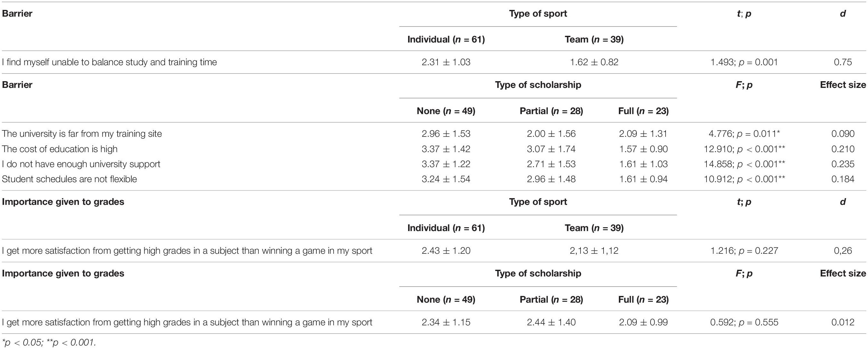
Task: Click the value '14.858; p < 0.001**'
Action: pyautogui.click(x=744, y=164)
